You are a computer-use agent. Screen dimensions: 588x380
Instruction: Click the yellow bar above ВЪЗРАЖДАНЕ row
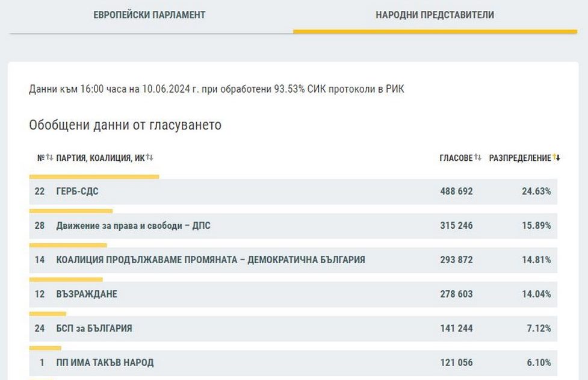click(x=66, y=279)
